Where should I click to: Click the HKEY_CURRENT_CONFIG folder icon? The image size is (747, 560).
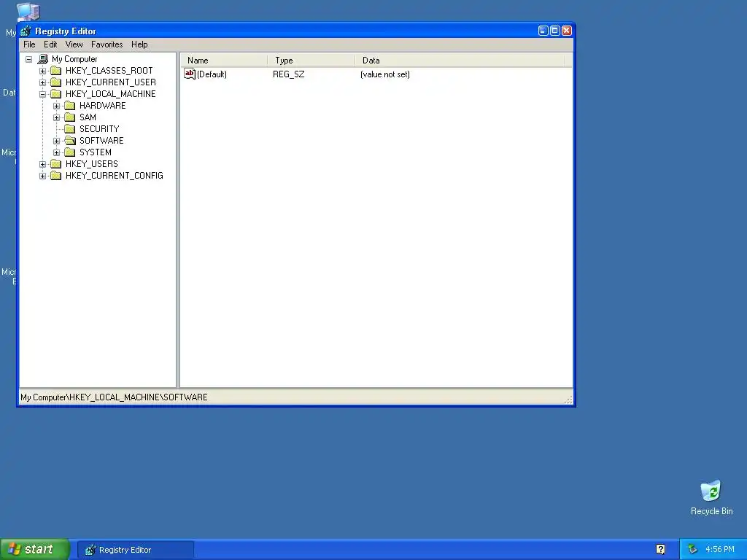56,176
